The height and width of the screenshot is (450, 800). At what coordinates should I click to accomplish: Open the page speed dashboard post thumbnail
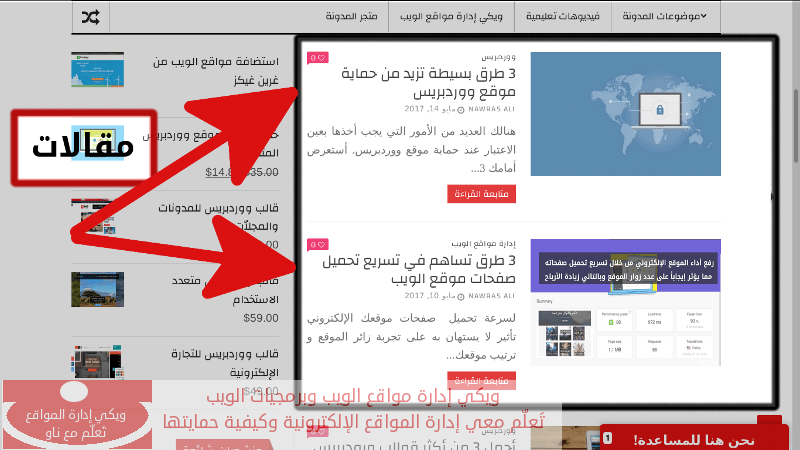click(624, 302)
